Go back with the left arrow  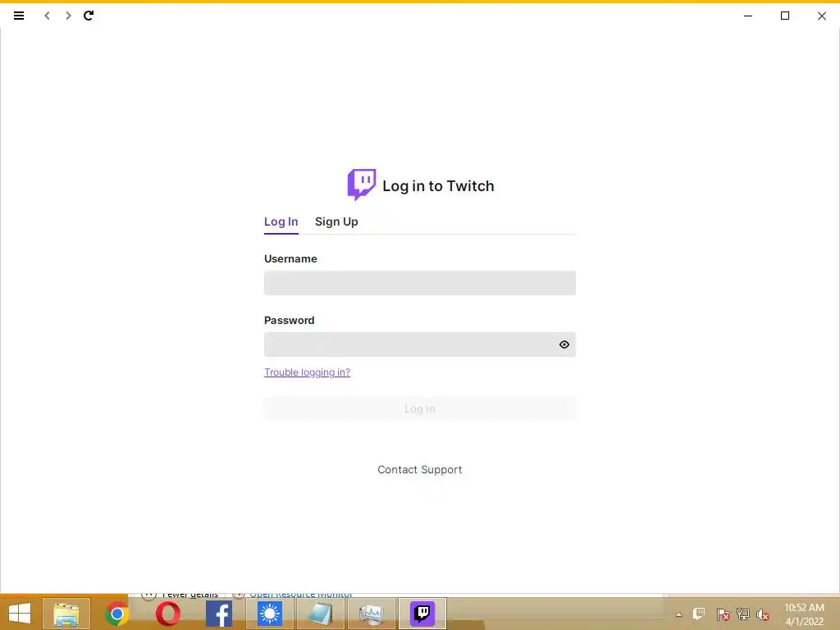(x=47, y=16)
